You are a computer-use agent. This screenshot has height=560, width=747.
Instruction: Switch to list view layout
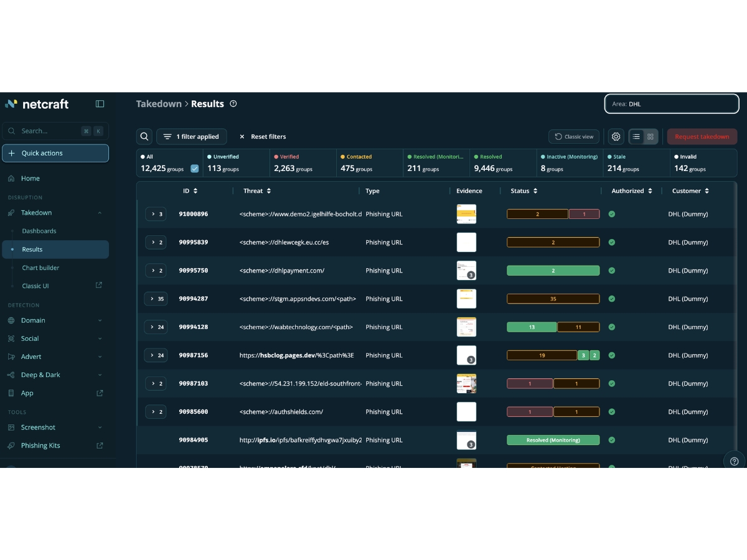click(636, 137)
